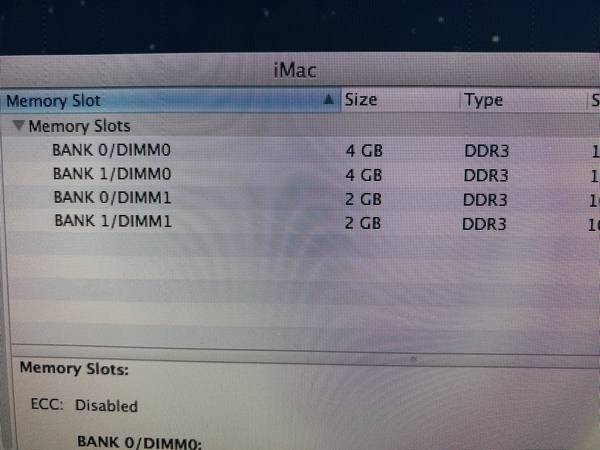Click the 4 GB size of BANK 0/DIMM0
Screen dimensions: 600x450
click(363, 152)
